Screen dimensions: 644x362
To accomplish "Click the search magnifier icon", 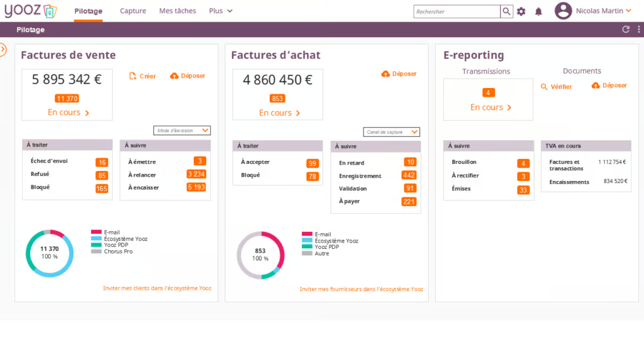I will (x=506, y=11).
